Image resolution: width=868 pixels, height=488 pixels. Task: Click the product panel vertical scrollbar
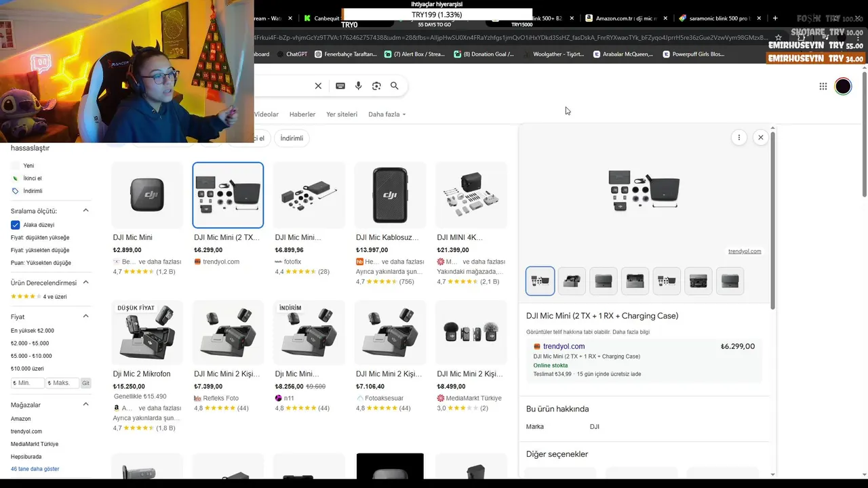[x=772, y=220]
